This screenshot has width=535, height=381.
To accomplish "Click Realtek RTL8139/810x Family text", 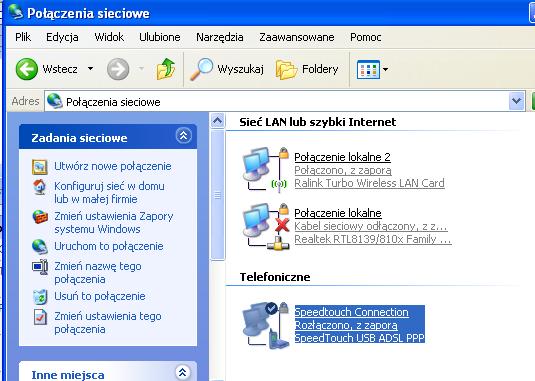I will 373,239.
